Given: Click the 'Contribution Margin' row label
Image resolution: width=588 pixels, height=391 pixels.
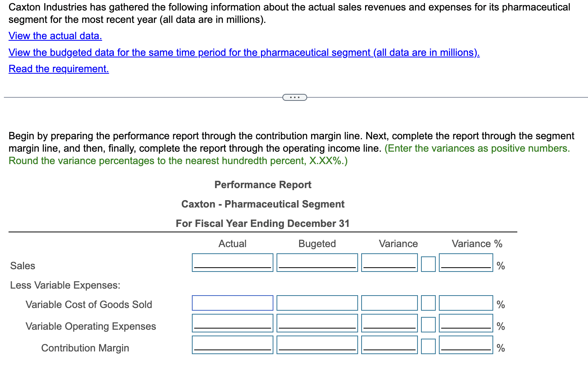Looking at the screenshot, I should pyautogui.click(x=85, y=348).
